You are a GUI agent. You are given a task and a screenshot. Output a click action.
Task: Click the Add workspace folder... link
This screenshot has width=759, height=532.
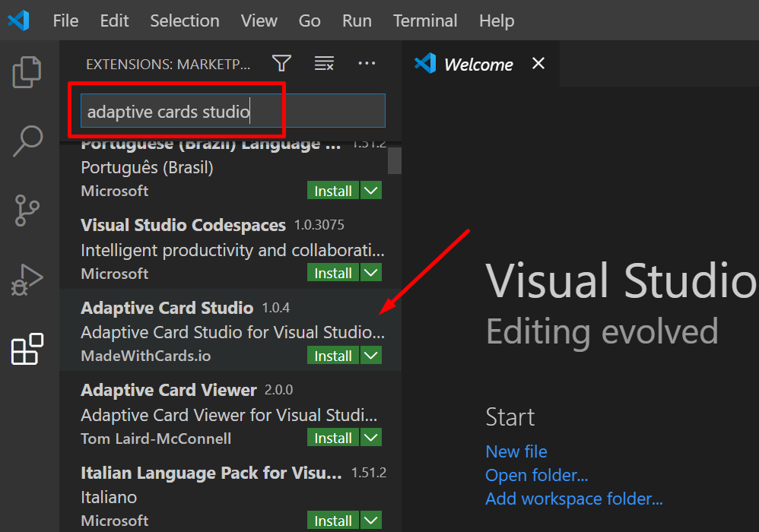click(573, 499)
